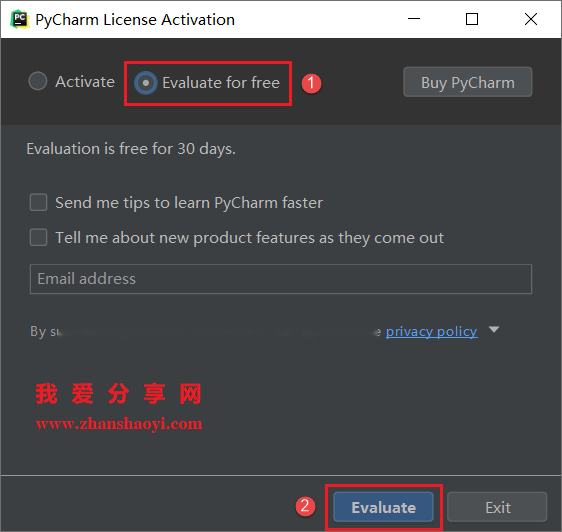Expand the privacy agreement disclosure arrow
This screenshot has height=532, width=562.
point(494,329)
